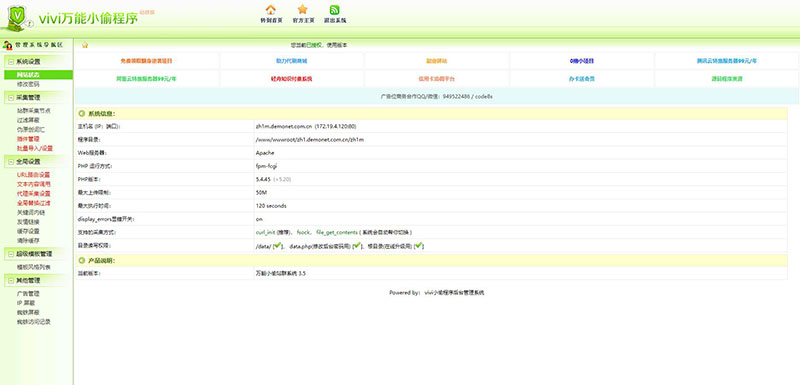Click the display_errors 'on' value
800x385 pixels.
[259, 219]
